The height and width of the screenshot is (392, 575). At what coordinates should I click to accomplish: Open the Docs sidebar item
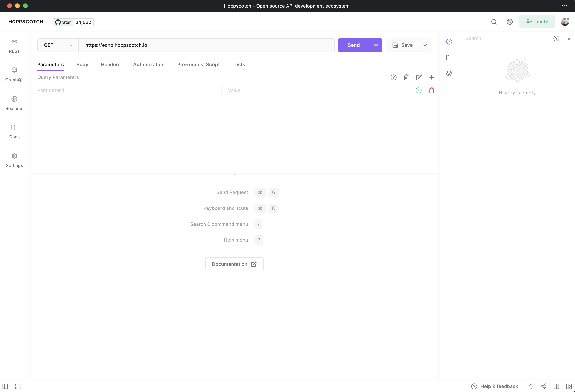coord(14,132)
